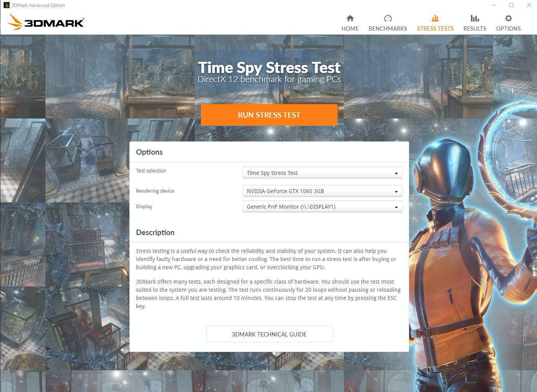This screenshot has height=392, width=537.
Task: Open the OPTIONS tab label
Action: point(508,28)
